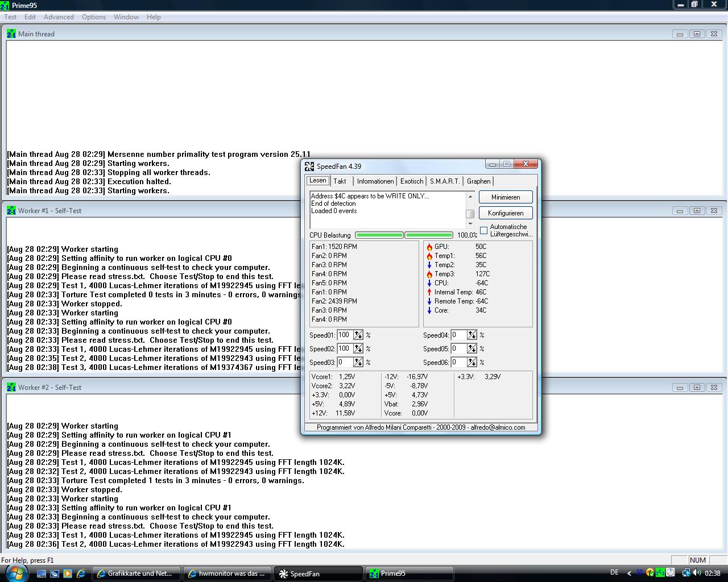Switch to hwmonitor was das taskbar window
The height and width of the screenshot is (582, 728).
[x=227, y=573]
